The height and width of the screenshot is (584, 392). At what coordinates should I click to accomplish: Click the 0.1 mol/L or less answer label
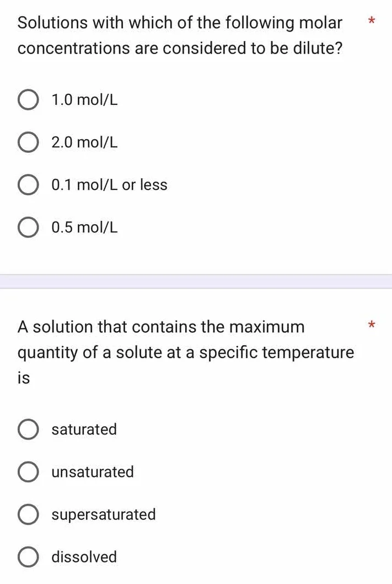coord(109,185)
